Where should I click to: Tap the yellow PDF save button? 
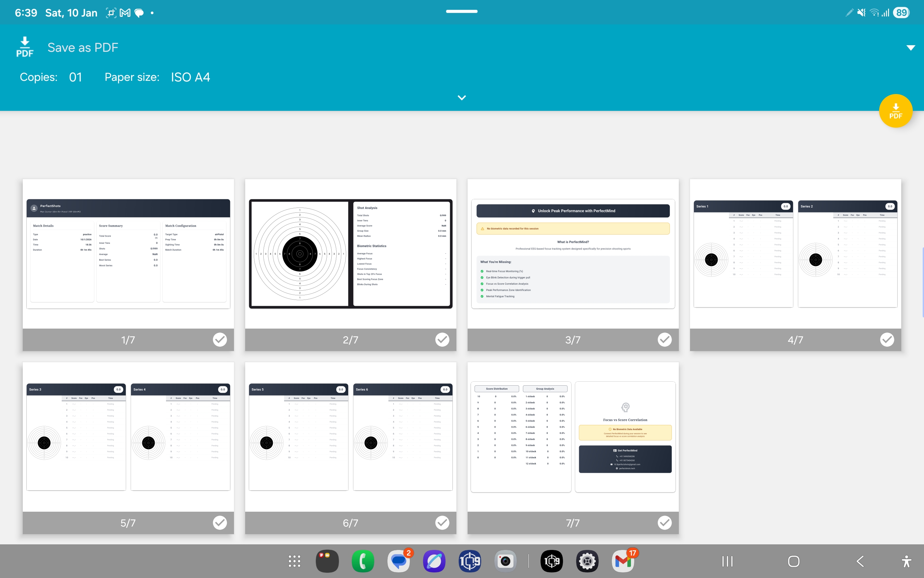pos(895,111)
